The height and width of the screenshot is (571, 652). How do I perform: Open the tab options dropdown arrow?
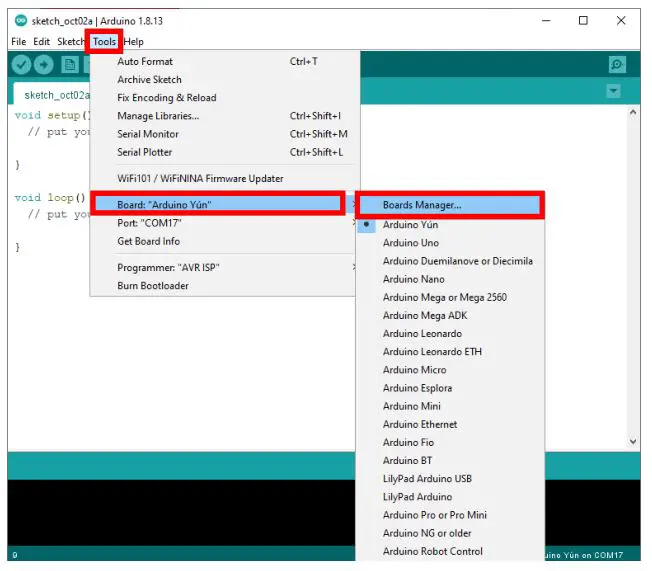pos(613,91)
